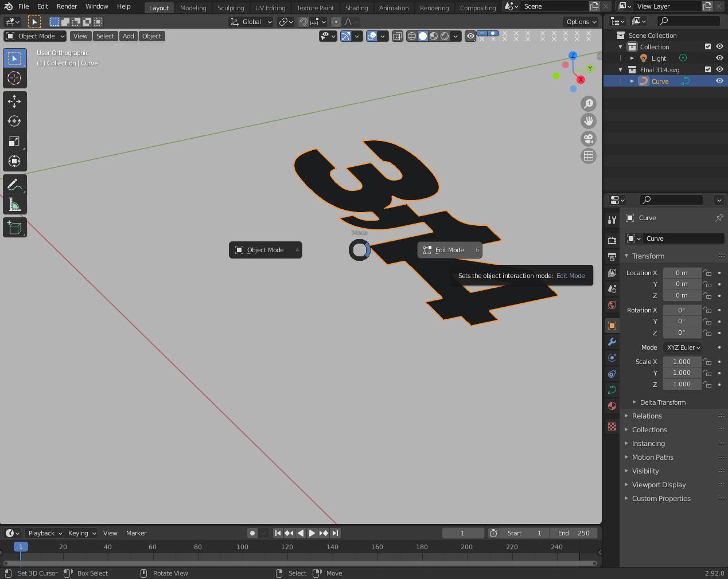Click the Blender logo menu
Viewport: 728px width, 579px height.
[8, 6]
